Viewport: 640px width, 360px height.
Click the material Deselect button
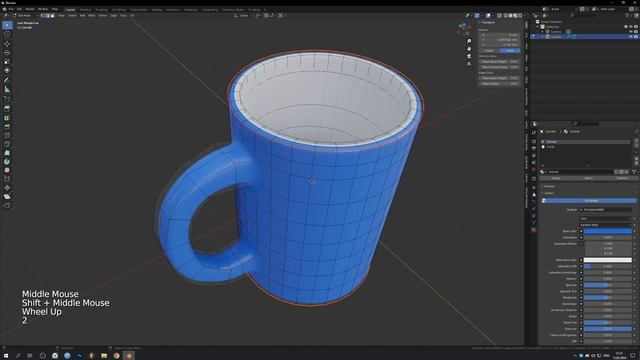pyautogui.click(x=621, y=178)
